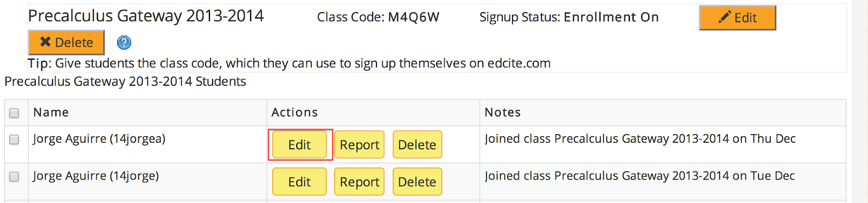Click the blue help question mark icon
This screenshot has height=203, width=868.
[124, 42]
